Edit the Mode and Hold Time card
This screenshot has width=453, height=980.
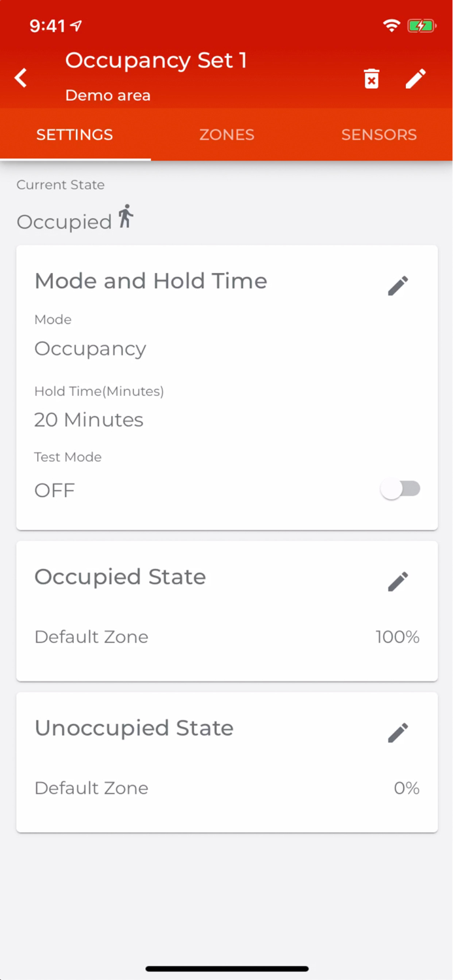[397, 286]
